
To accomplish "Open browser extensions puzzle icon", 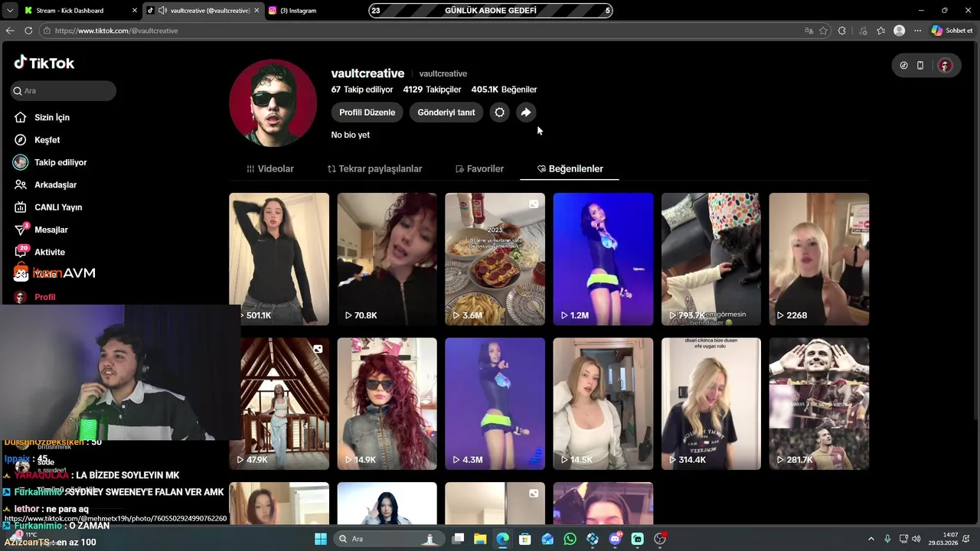I will pyautogui.click(x=842, y=31).
